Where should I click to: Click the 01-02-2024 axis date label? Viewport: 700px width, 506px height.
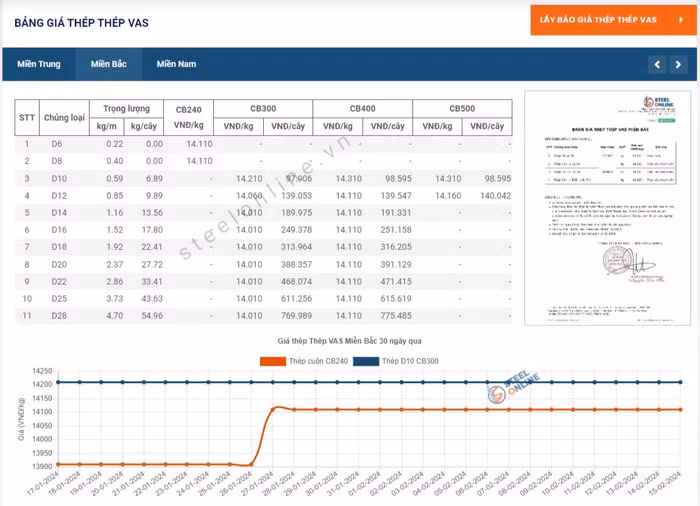pyautogui.click(x=364, y=483)
